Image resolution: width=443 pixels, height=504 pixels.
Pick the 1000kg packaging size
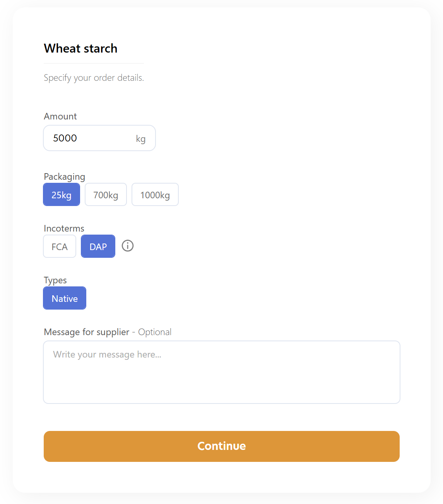pos(155,195)
